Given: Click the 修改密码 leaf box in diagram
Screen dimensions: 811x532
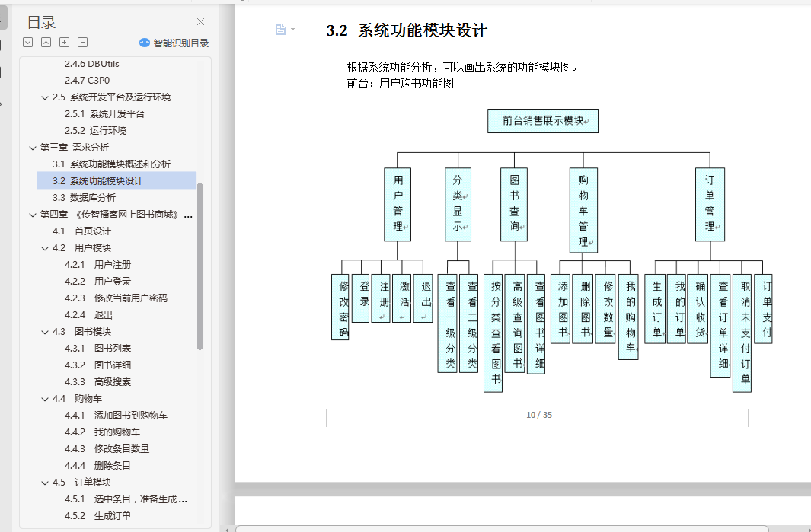Looking at the screenshot, I should click(x=340, y=307).
